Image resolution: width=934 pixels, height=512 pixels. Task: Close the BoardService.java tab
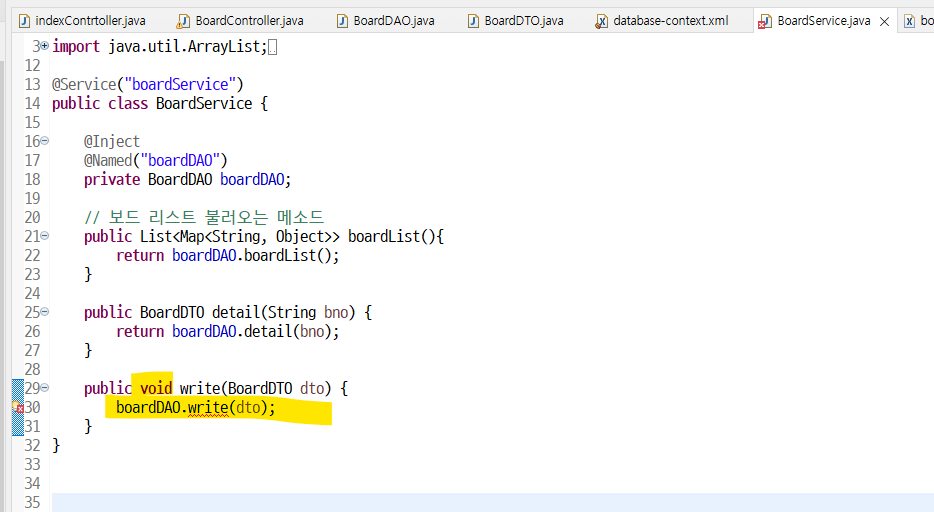coord(885,21)
